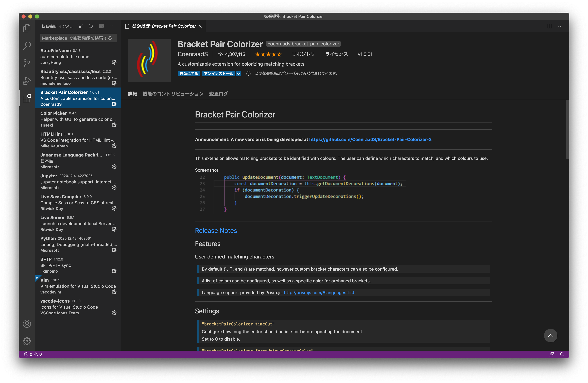Close the Bracket Pair Colorizer editor tab
Viewport: 588px width, 383px height.
200,26
